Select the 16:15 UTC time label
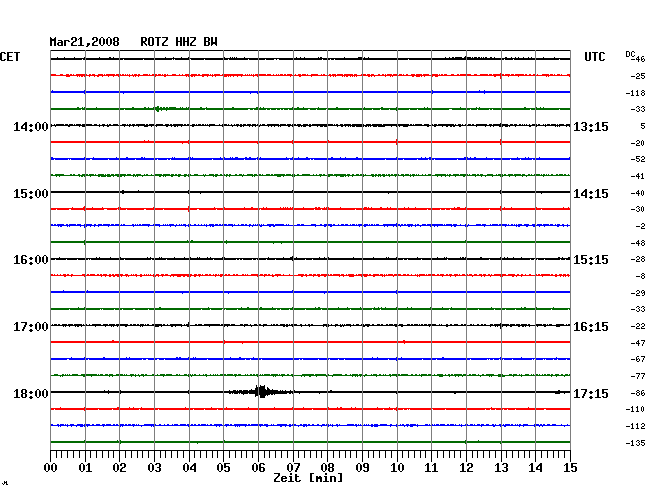This screenshot has width=650, height=494. coord(591,327)
